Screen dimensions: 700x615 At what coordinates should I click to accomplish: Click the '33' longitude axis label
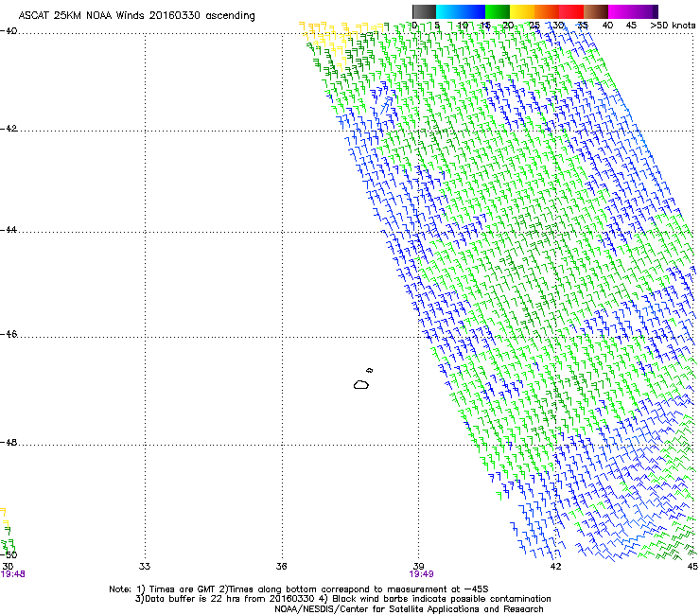point(145,567)
